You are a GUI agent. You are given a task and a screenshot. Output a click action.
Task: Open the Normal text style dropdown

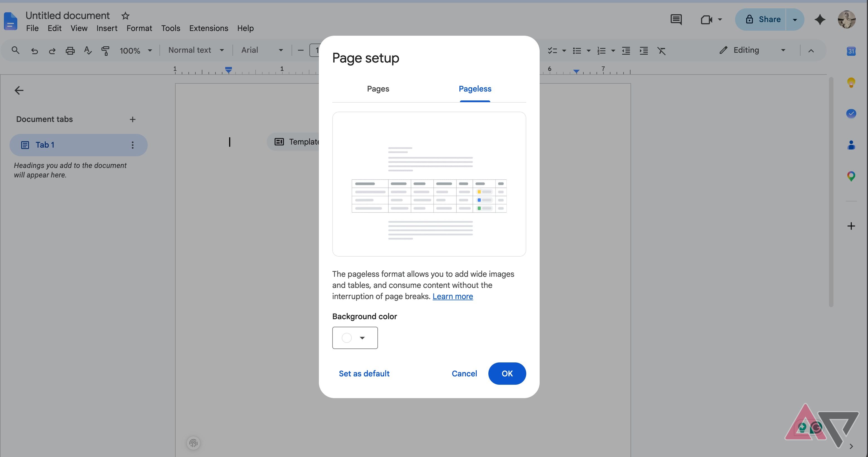(x=196, y=50)
